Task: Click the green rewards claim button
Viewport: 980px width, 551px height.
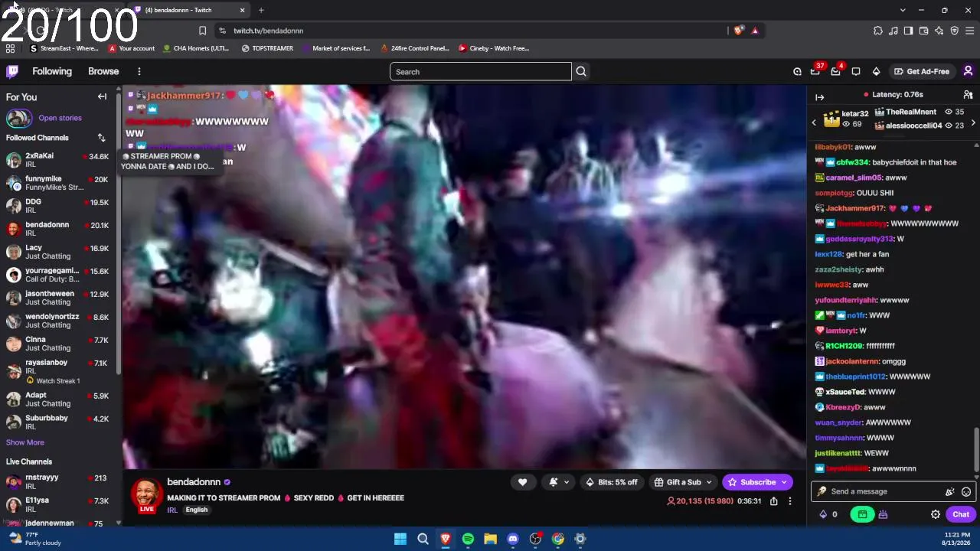Action: click(x=862, y=514)
